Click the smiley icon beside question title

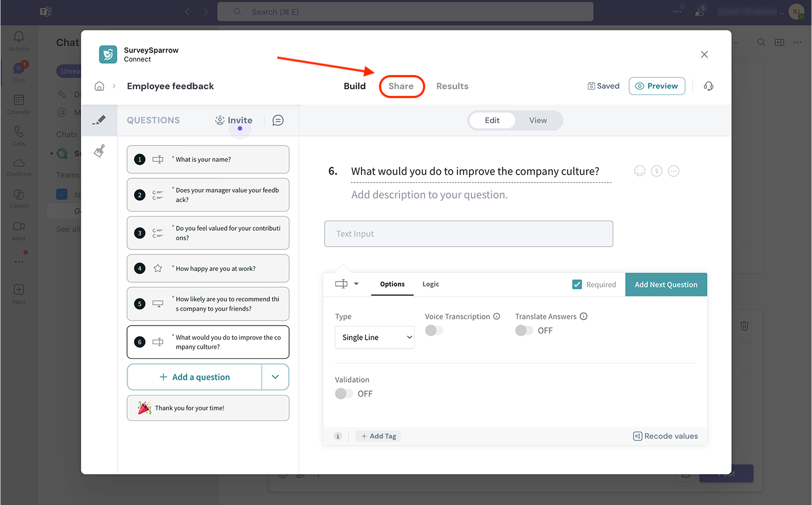pos(639,171)
